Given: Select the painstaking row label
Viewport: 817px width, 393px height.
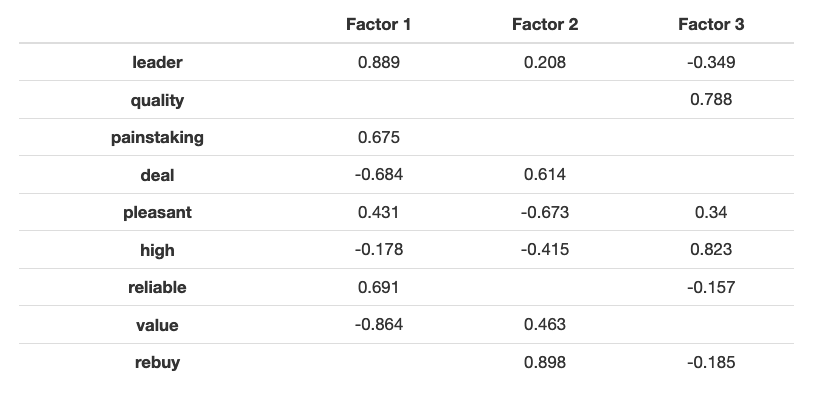Looking at the screenshot, I should point(157,138).
